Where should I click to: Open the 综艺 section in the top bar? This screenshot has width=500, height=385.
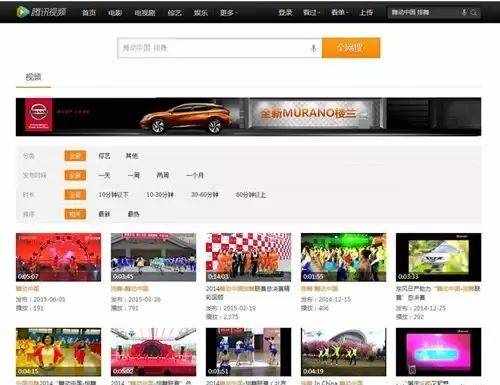(175, 13)
